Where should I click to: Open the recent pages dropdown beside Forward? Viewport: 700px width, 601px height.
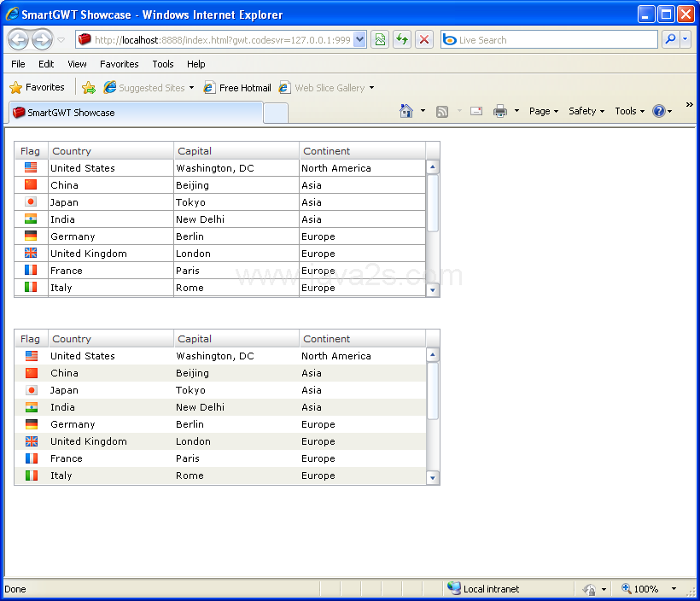pos(61,40)
